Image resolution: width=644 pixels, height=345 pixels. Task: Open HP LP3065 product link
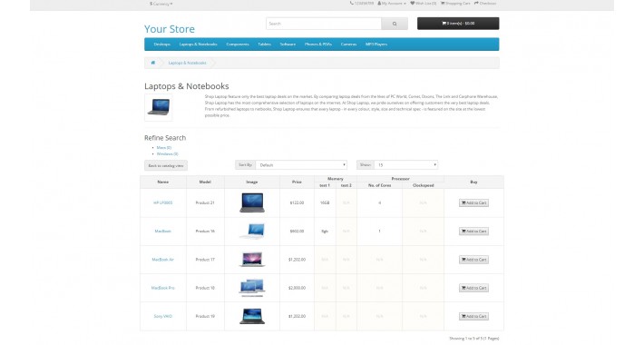(162, 202)
